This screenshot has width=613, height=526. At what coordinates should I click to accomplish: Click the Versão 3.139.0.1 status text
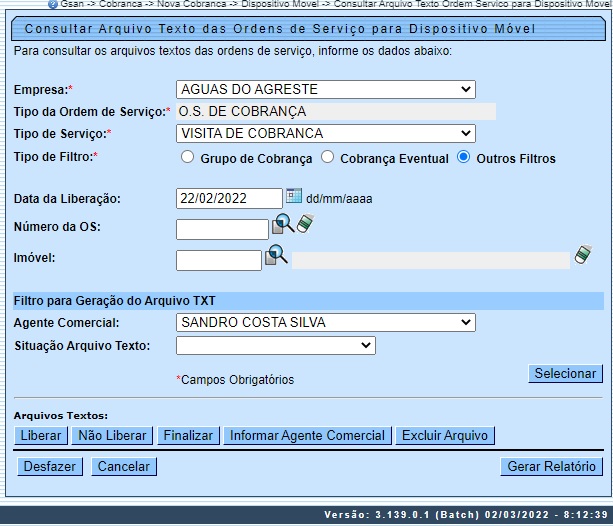pos(466,515)
